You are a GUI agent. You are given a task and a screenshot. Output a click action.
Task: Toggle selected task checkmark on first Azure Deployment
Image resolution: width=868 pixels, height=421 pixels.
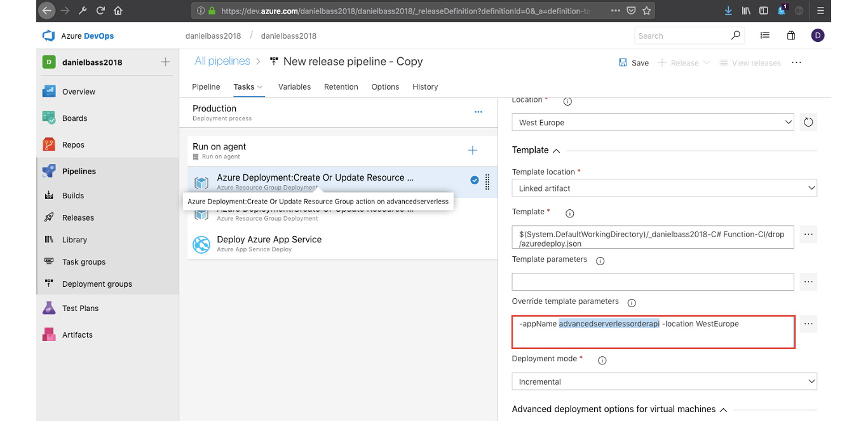(x=474, y=181)
